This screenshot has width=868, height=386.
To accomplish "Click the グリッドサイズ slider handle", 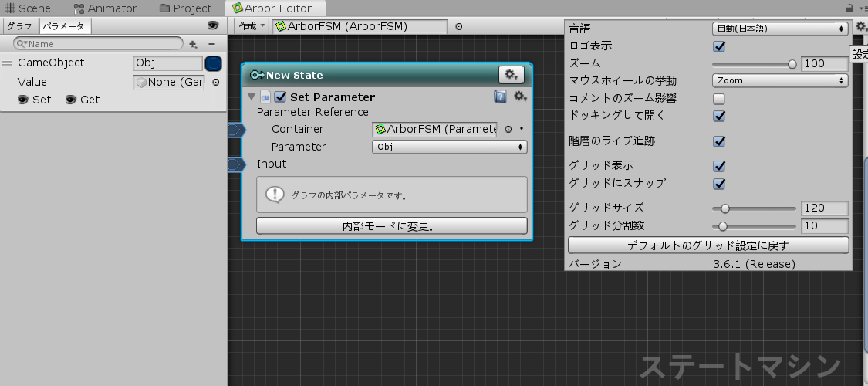I will (725, 208).
